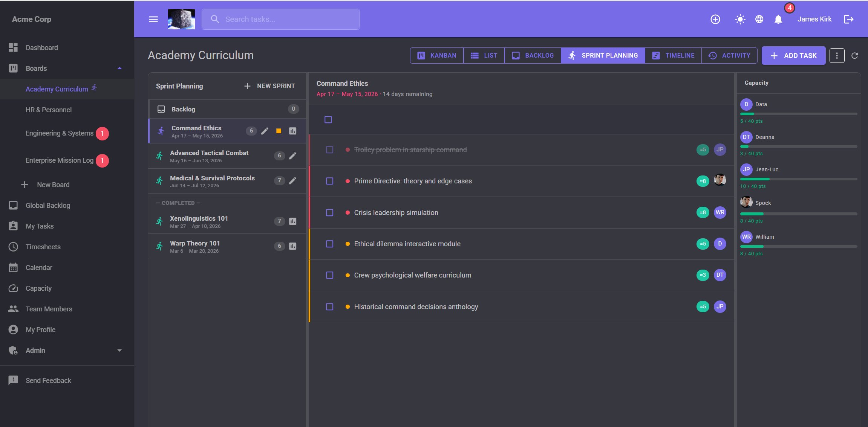
Task: Stop the Command Ethics sprint
Action: (279, 131)
